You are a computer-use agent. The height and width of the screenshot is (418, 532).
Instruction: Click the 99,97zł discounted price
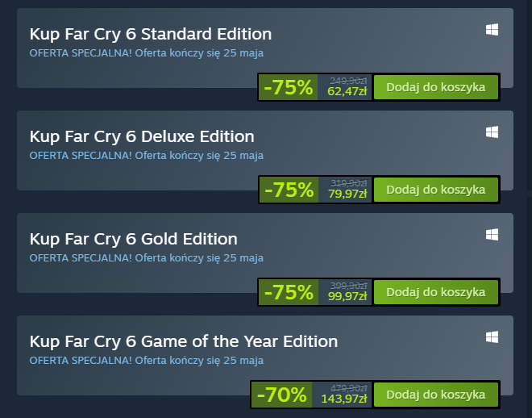[347, 296]
